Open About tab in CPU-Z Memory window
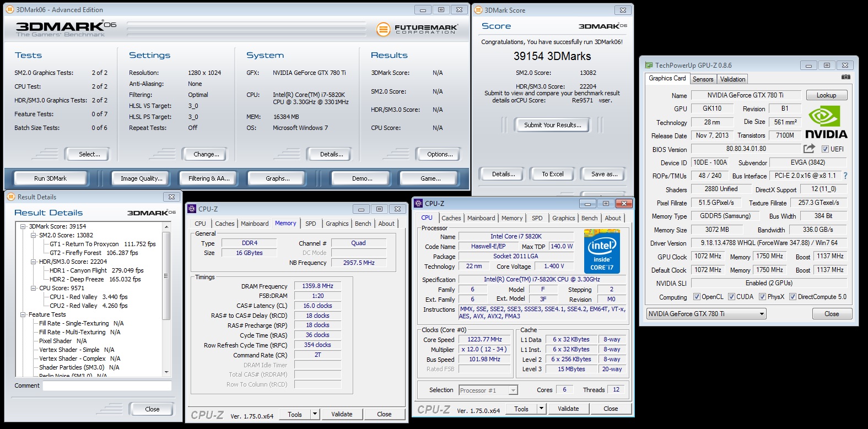868x429 pixels. [386, 224]
